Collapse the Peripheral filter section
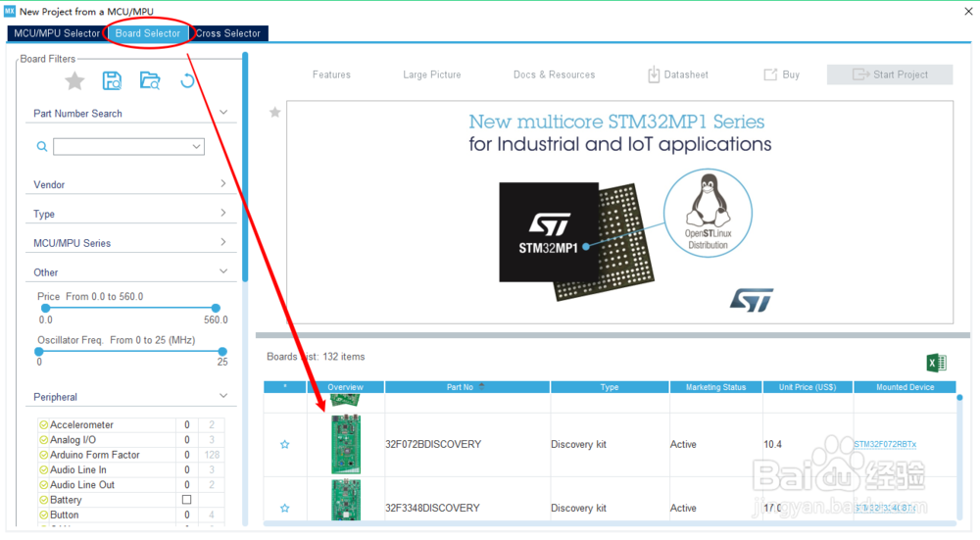 point(223,396)
